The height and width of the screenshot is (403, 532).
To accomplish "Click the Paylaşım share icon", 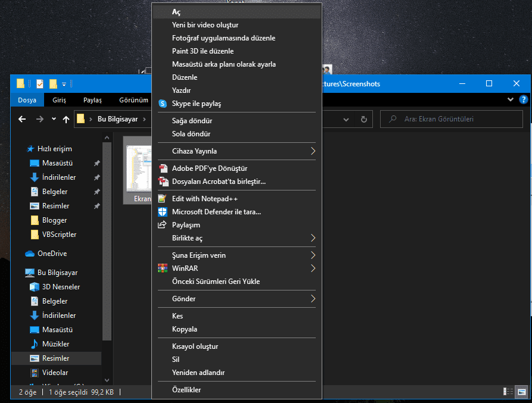I will 162,225.
